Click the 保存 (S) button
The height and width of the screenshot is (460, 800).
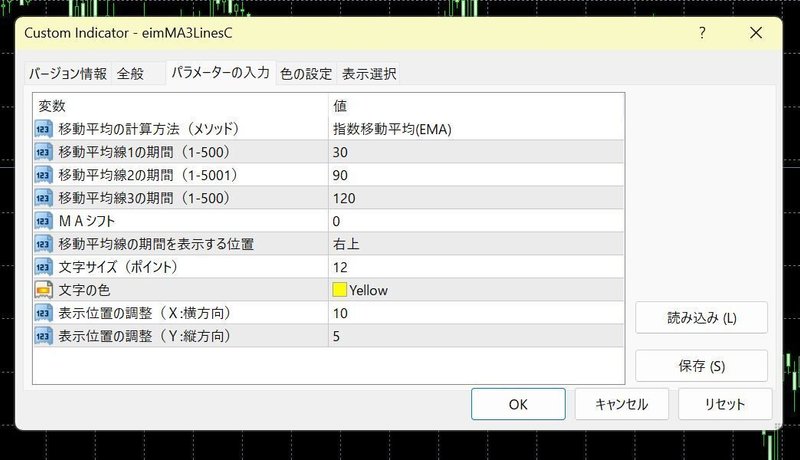pyautogui.click(x=701, y=366)
